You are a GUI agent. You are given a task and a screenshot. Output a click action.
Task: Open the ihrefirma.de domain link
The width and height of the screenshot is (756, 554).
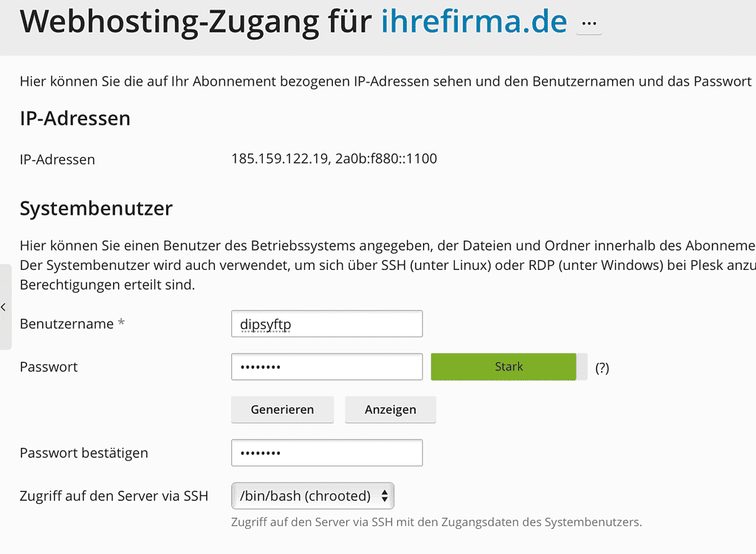(474, 21)
